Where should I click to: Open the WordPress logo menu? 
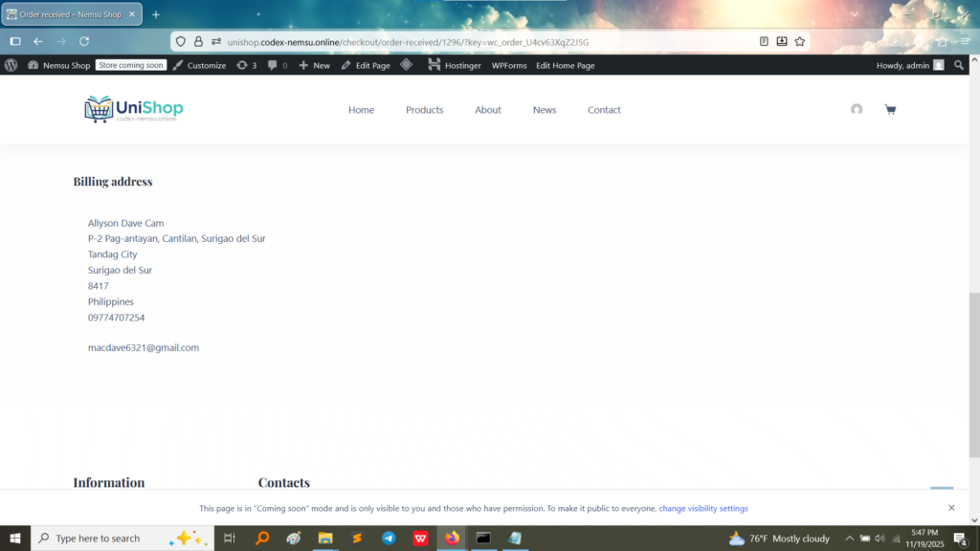(x=11, y=65)
